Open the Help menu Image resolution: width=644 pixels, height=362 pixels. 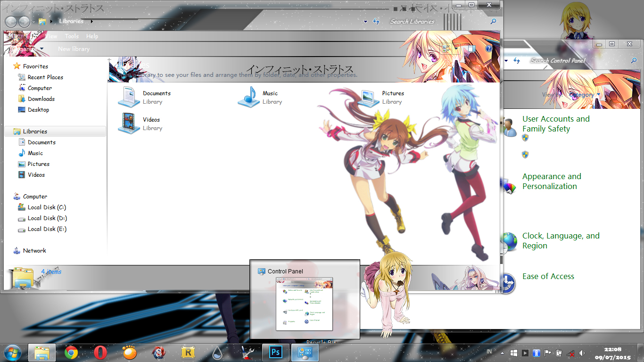pos(92,36)
